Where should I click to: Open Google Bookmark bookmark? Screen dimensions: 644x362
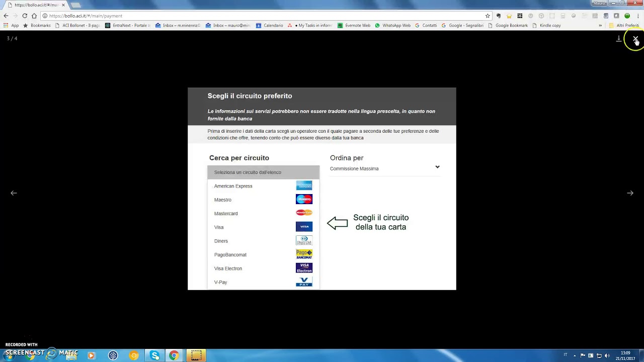click(x=508, y=26)
